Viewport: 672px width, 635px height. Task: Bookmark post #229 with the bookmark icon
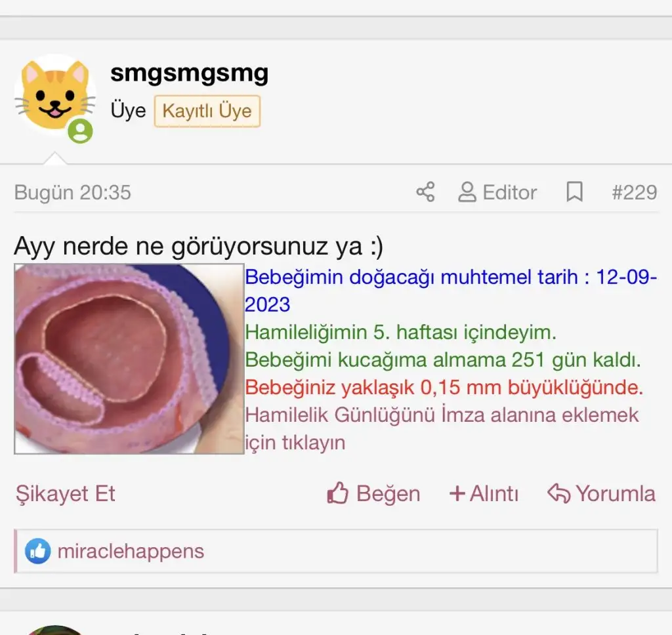click(x=574, y=192)
